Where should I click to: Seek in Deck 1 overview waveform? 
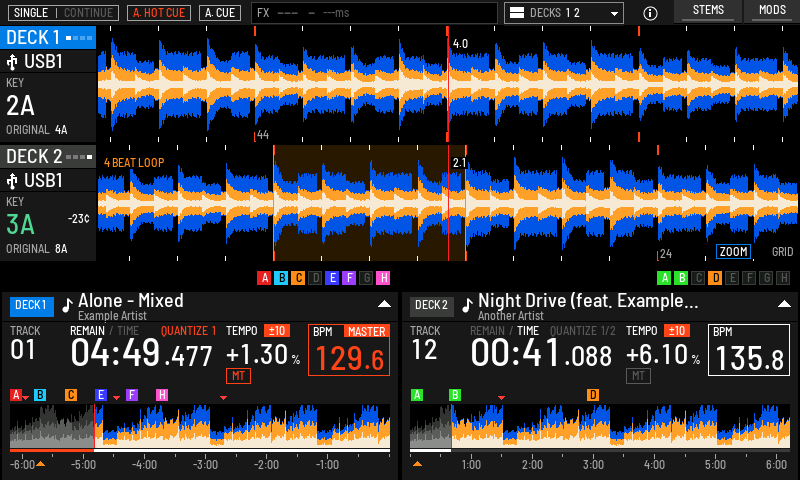[200, 426]
